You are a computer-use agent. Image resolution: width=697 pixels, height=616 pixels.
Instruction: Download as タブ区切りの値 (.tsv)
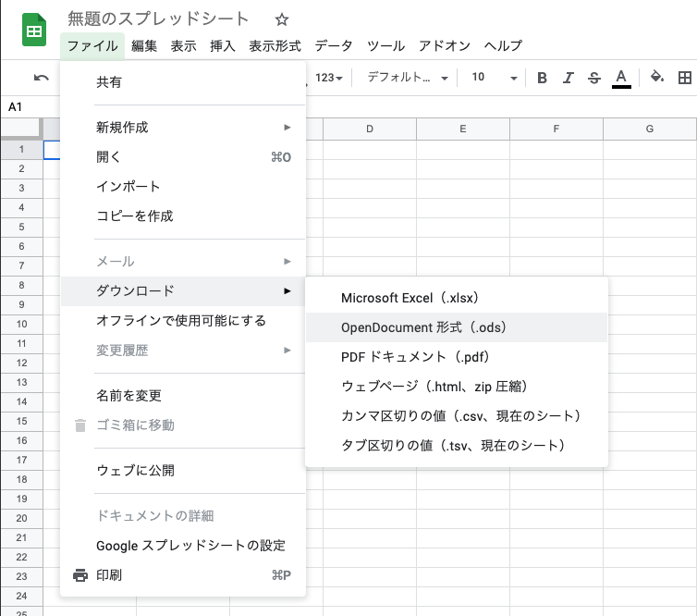(x=457, y=445)
